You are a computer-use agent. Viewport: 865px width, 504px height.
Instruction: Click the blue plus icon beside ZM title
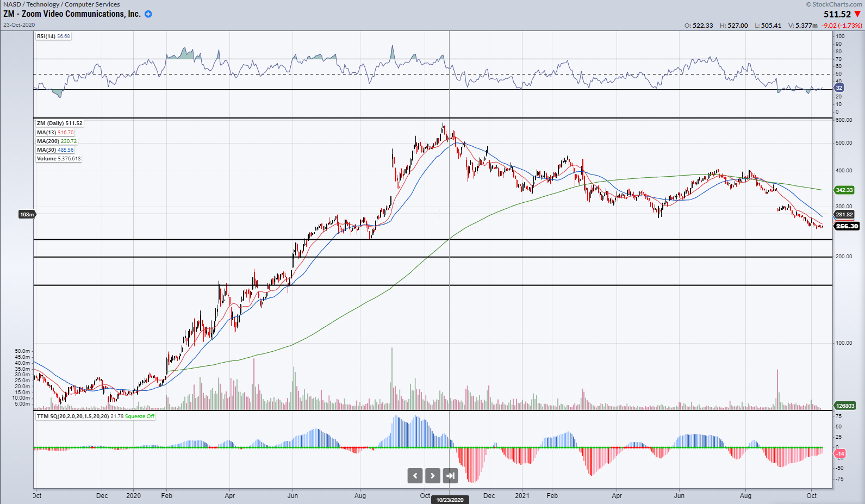[x=148, y=14]
